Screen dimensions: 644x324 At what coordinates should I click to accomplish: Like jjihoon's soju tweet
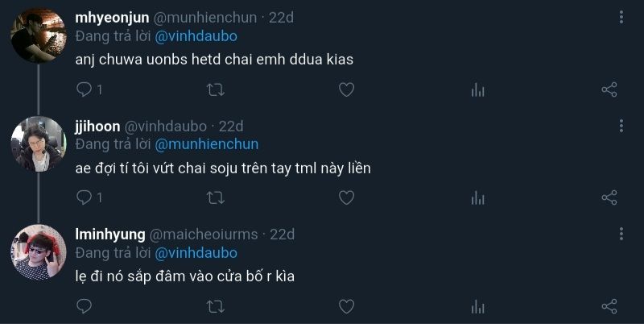[x=346, y=197]
